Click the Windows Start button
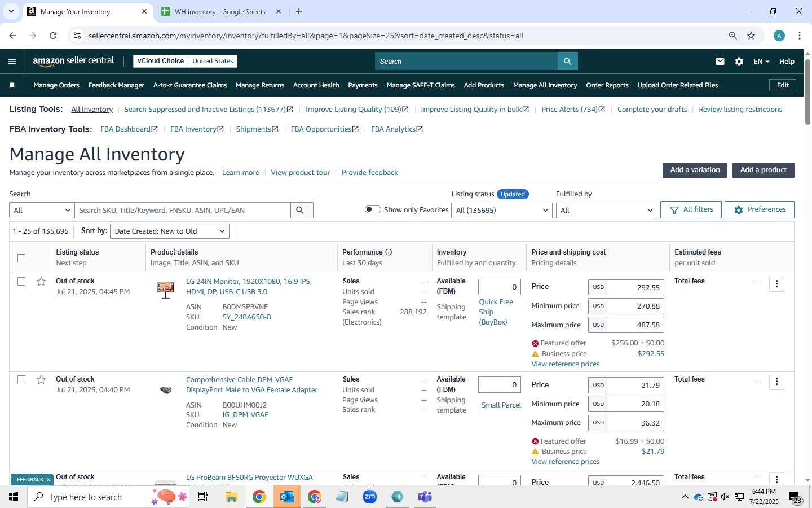 click(x=14, y=497)
